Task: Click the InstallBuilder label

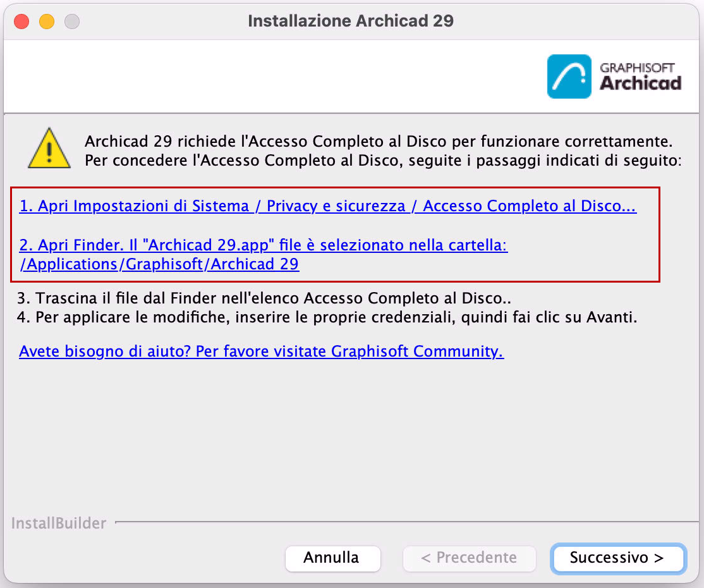Action: 58,524
